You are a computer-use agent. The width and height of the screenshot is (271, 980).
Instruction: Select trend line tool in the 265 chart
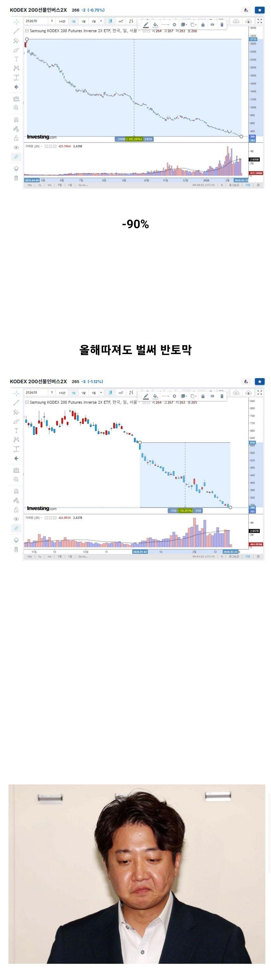pos(16,403)
